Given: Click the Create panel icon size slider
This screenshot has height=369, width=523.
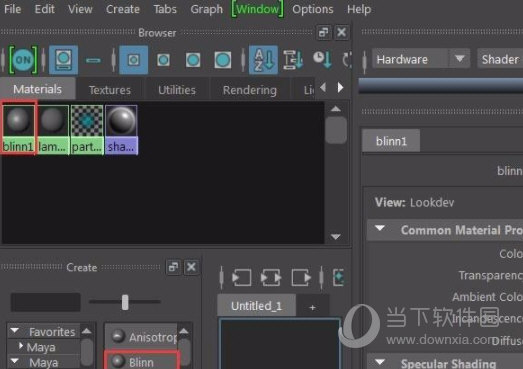Looking at the screenshot, I should (125, 302).
